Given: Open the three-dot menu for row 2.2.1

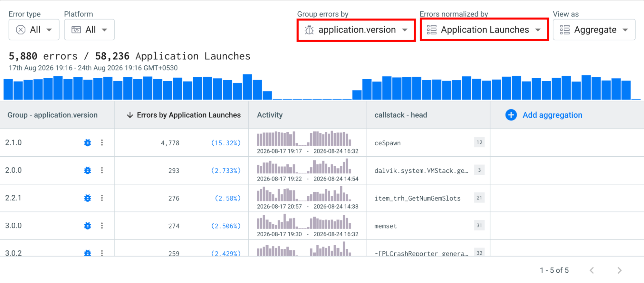Looking at the screenshot, I should point(102,198).
